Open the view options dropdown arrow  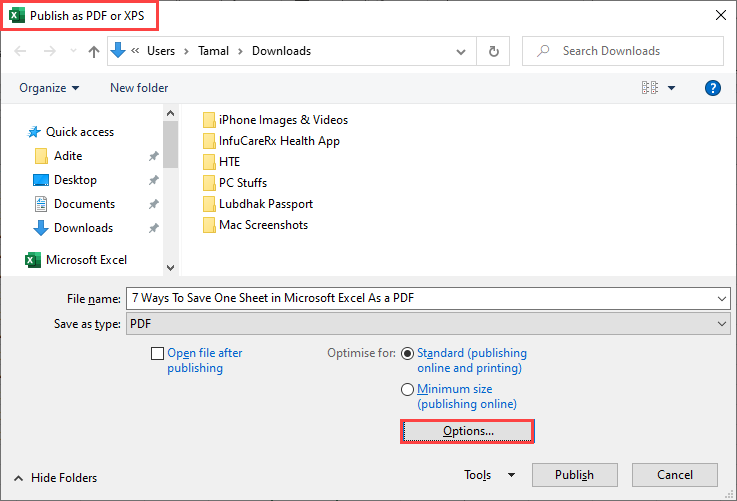[671, 88]
